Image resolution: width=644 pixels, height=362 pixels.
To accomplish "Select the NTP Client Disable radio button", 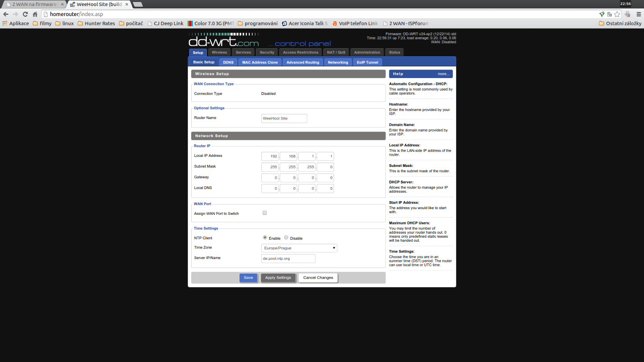I will pyautogui.click(x=286, y=238).
